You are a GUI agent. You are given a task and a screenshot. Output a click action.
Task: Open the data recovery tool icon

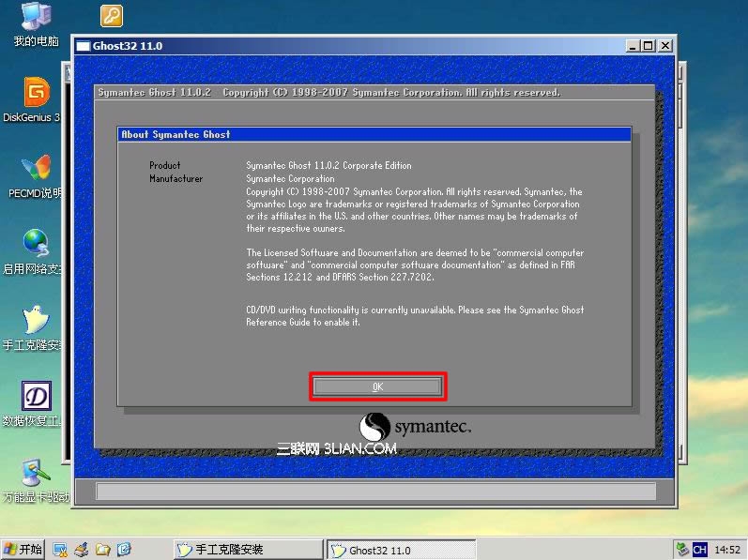[x=34, y=404]
